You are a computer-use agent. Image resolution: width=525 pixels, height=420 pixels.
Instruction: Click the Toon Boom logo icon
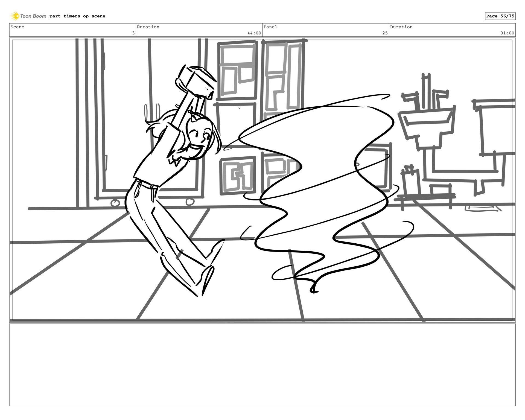15,16
